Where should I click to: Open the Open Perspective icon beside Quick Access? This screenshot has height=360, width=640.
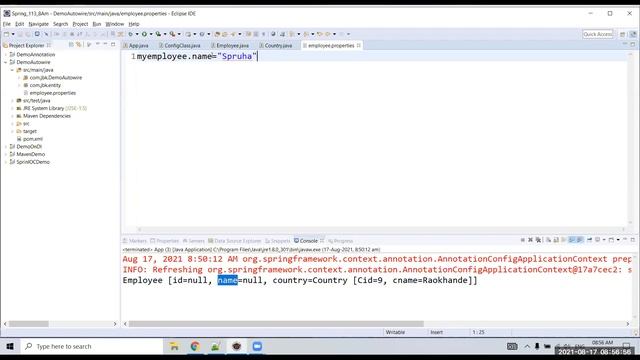(x=622, y=34)
